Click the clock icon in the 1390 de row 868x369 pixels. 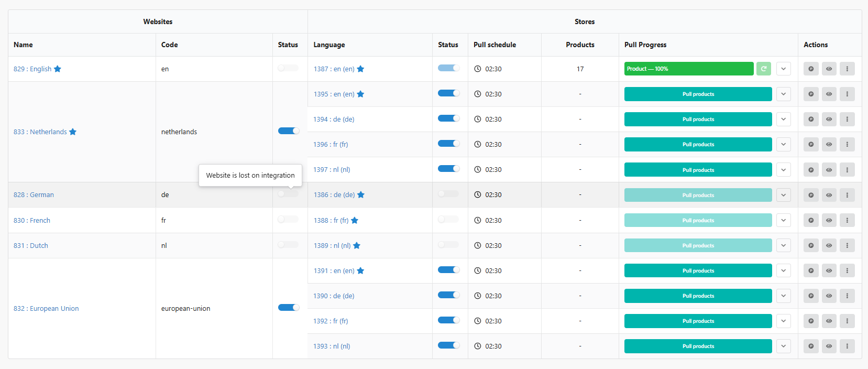(478, 296)
